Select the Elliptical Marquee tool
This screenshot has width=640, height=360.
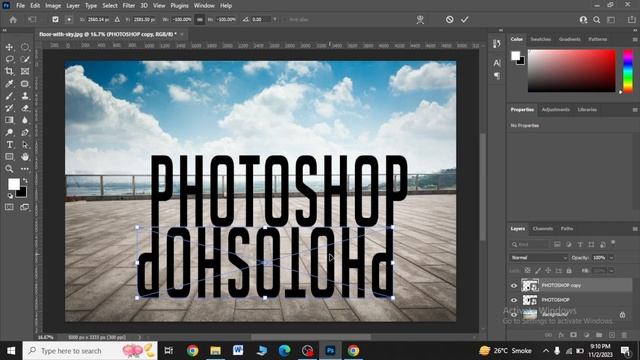click(25, 47)
